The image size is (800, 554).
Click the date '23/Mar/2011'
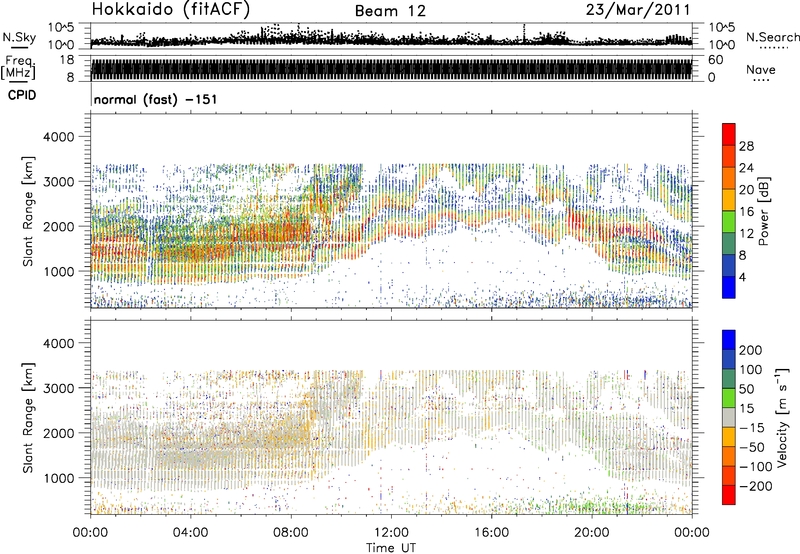click(x=638, y=10)
